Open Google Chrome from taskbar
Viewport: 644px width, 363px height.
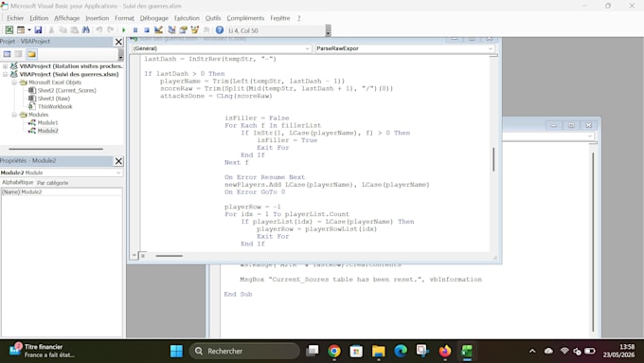(334, 351)
